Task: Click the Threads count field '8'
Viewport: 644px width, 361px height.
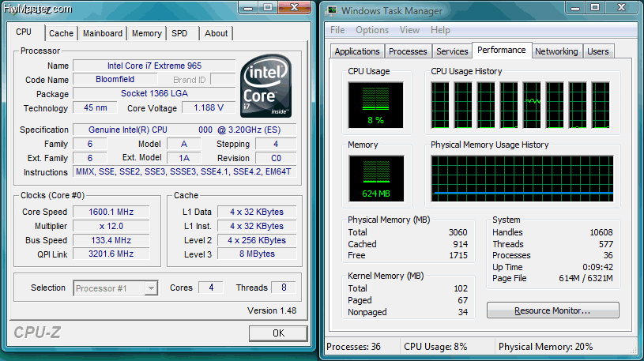Action: coord(284,288)
